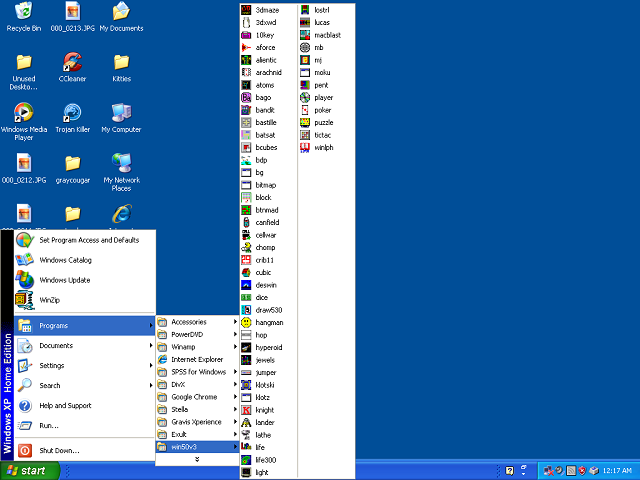Expand the Exult submenu
This screenshot has width=640, height=480.
197,434
